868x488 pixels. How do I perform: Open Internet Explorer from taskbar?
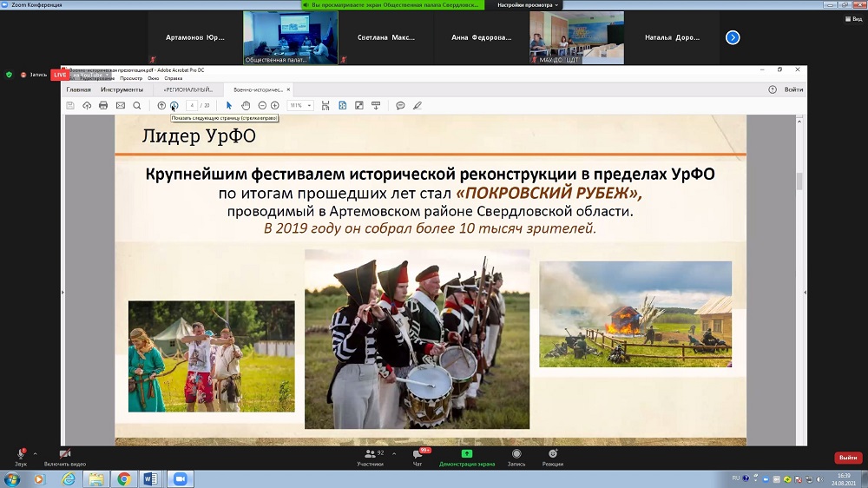click(68, 479)
